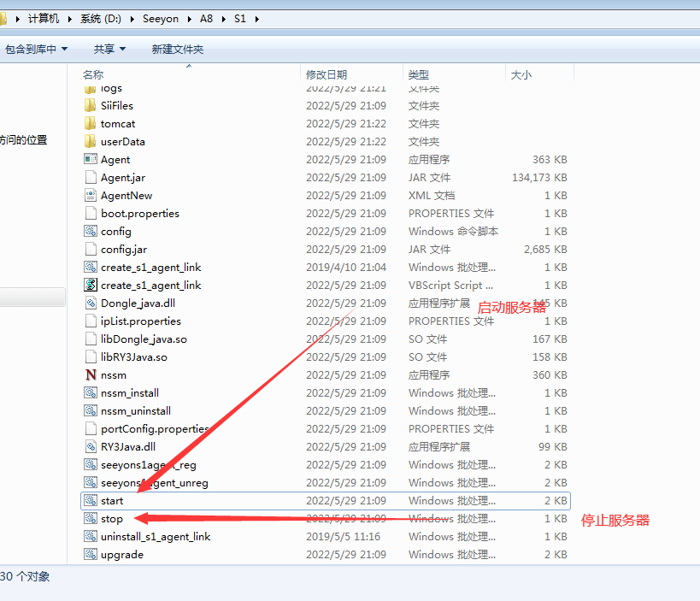This screenshot has width=700, height=601.
Task: Click the 2,685 KB size value
Action: tap(545, 249)
